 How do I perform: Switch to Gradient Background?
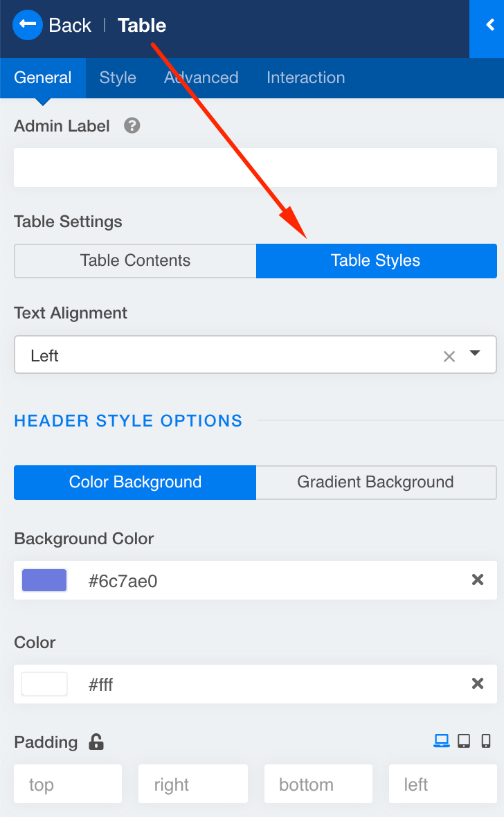point(376,483)
